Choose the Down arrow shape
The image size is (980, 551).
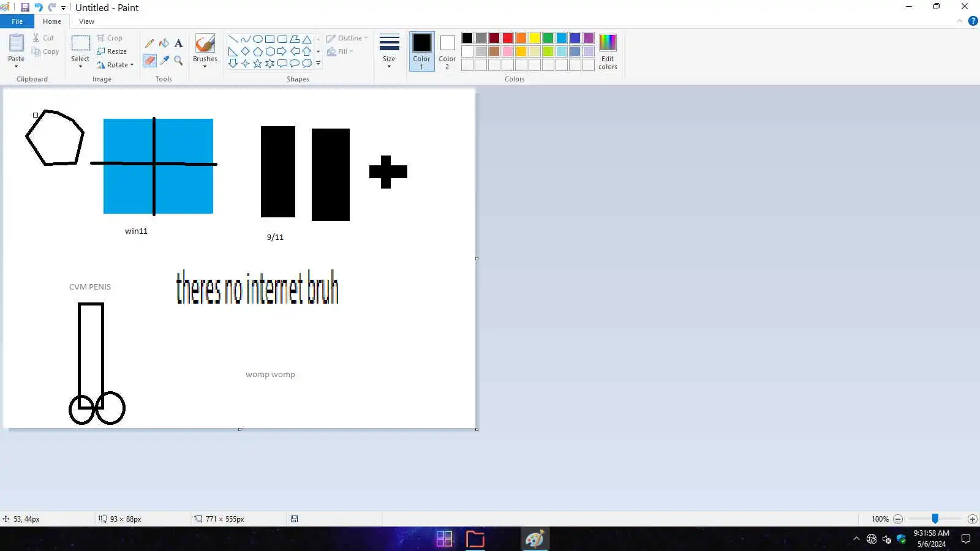tap(233, 64)
